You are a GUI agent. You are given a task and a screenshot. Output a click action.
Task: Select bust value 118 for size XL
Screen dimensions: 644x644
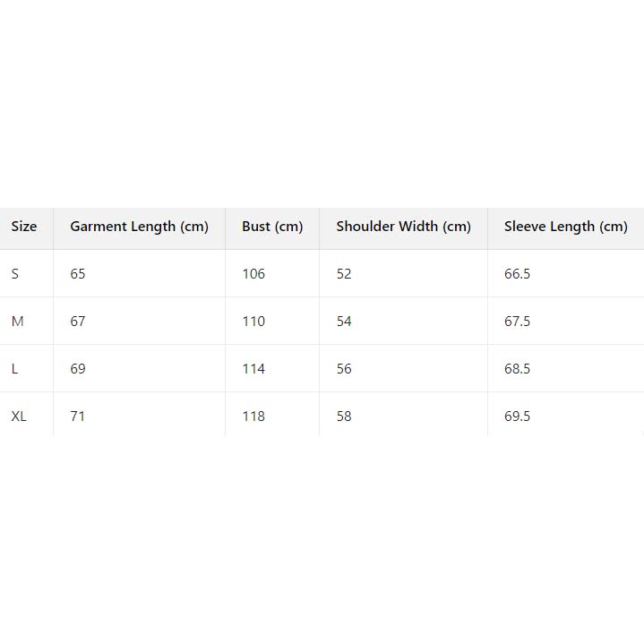coord(253,416)
